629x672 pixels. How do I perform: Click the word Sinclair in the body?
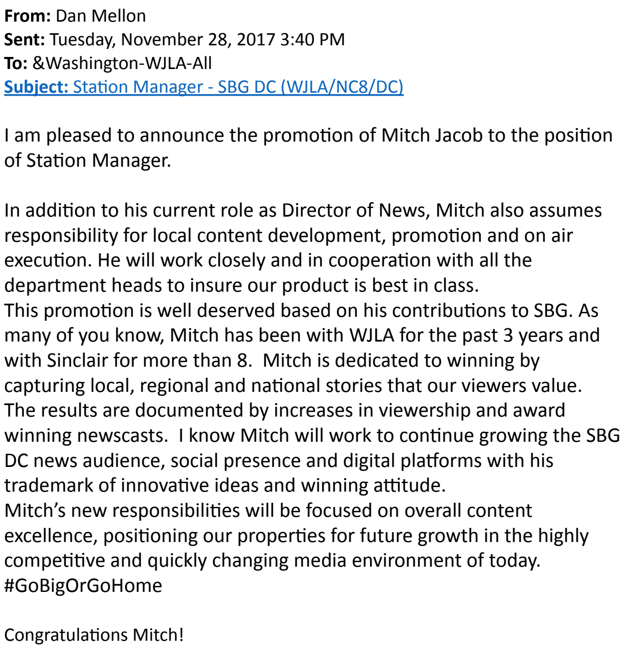(x=78, y=361)
